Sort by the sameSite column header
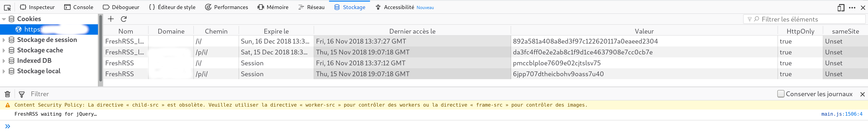The image size is (868, 132). point(845,31)
